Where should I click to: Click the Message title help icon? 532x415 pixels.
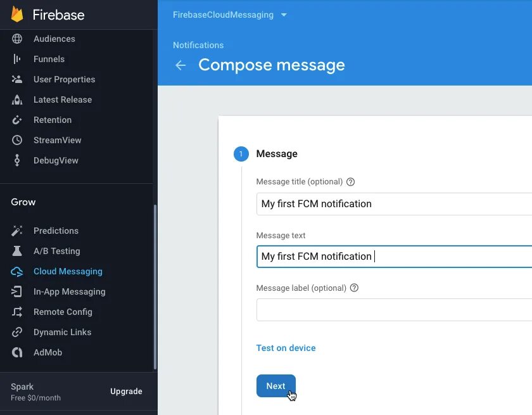tap(350, 182)
